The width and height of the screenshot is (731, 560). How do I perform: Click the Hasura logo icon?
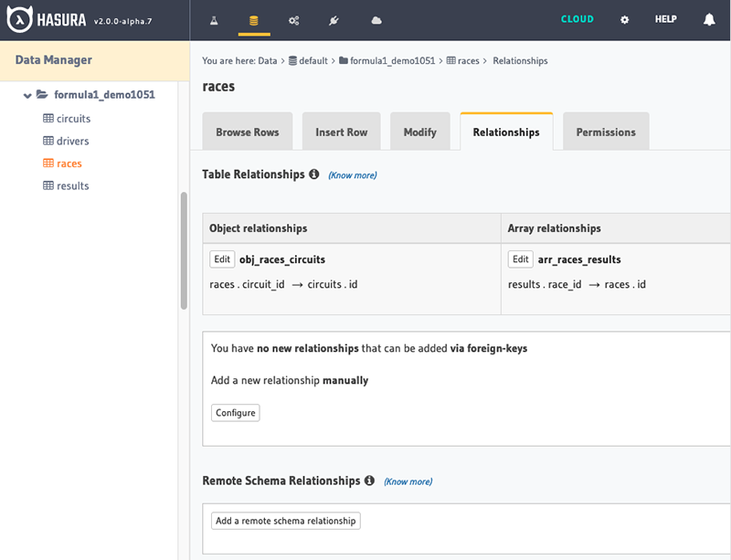(x=19, y=19)
